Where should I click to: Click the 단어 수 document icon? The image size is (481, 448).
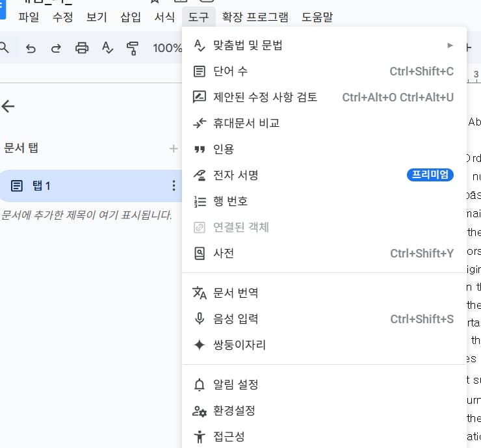[200, 72]
